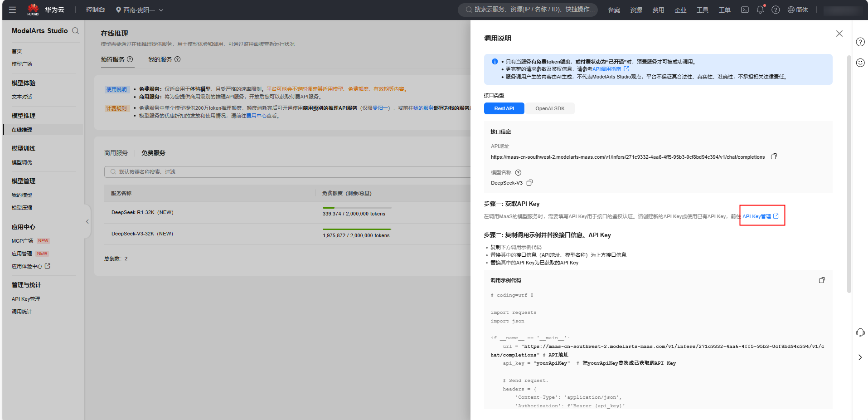This screenshot has height=420, width=868.
Task: Open the 我的服务 help tooltip
Action: [178, 59]
